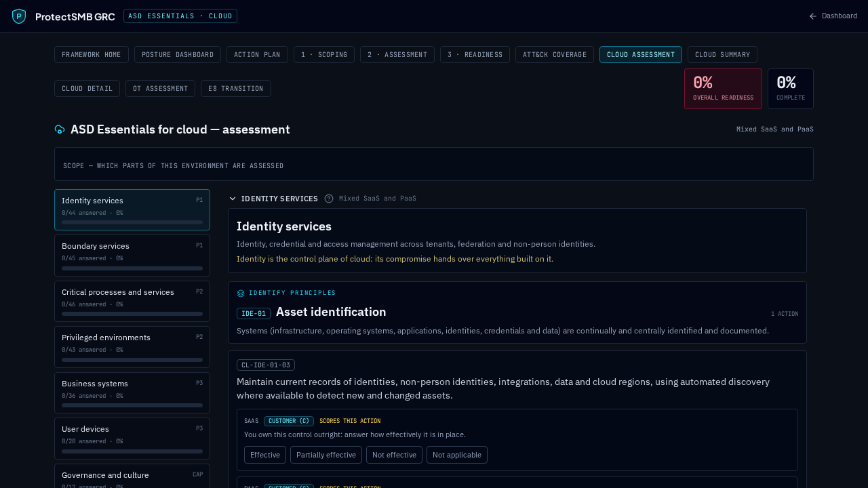Click the ProtectSMB GRC brand name

click(75, 16)
